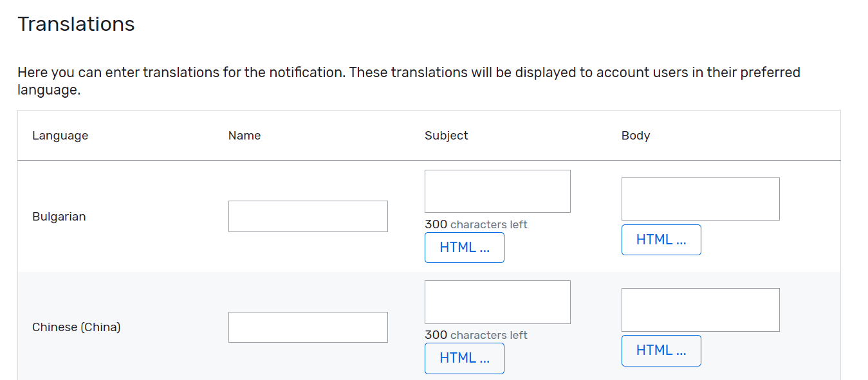The width and height of the screenshot is (868, 380).
Task: Click the Name column header
Action: pos(245,135)
